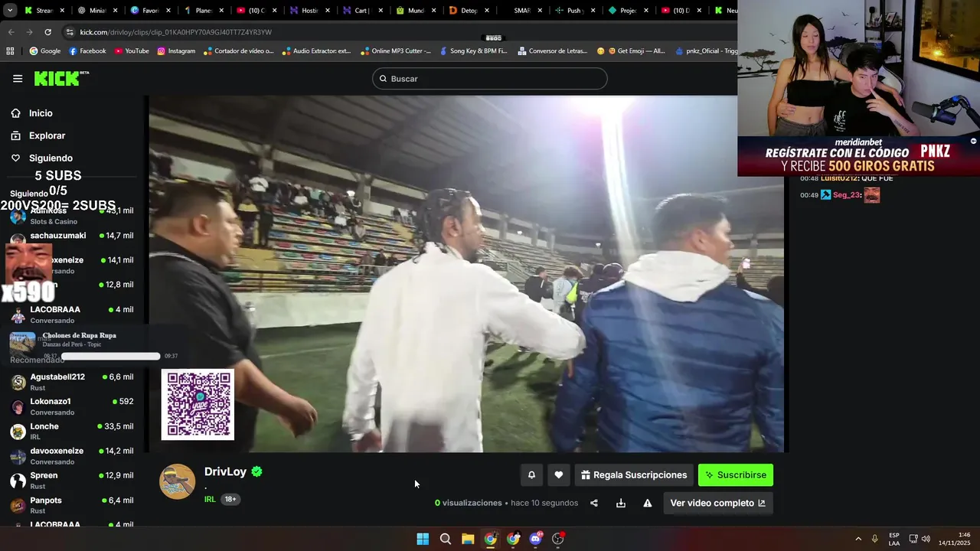Open the Online MP3 Cutter bookmark
The image size is (980, 551).
396,51
